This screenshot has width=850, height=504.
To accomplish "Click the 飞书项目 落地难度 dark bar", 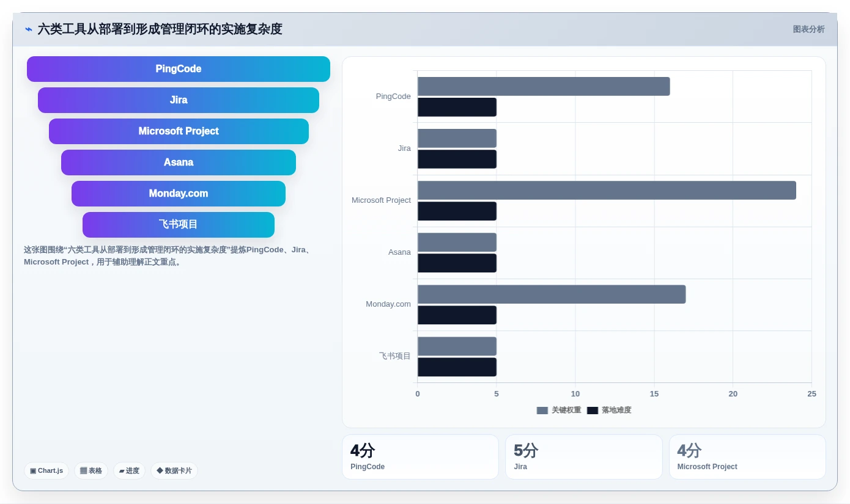I will click(457, 367).
